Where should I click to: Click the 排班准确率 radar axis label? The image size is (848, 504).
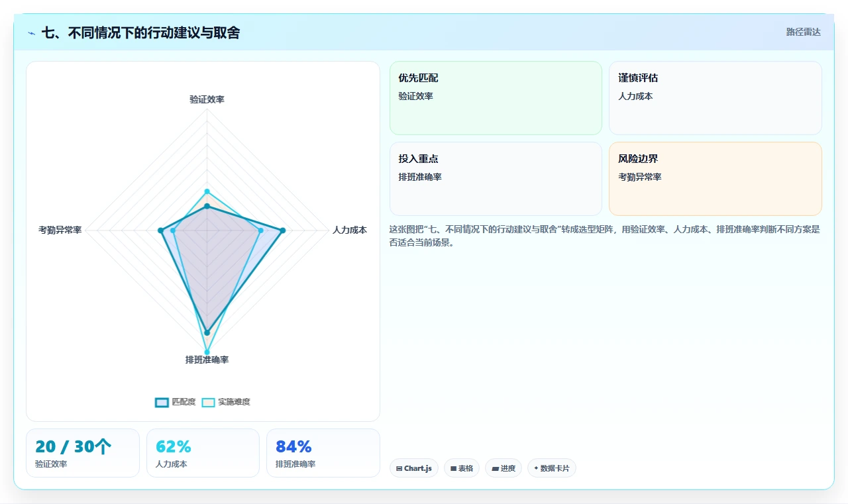[x=207, y=360]
